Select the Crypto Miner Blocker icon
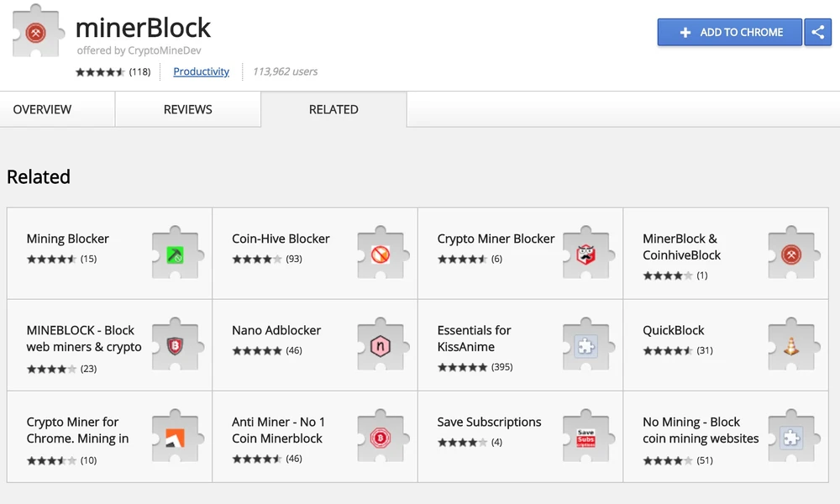Image resolution: width=840 pixels, height=504 pixels. (585, 253)
